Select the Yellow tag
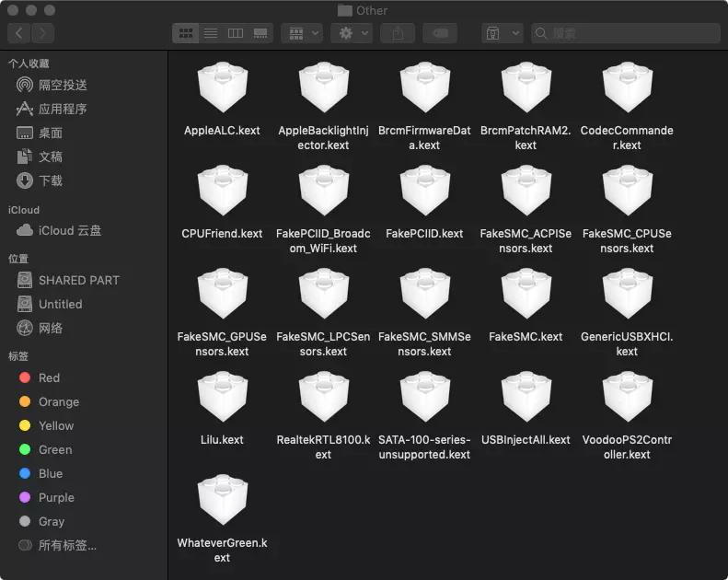728x580 pixels. (x=46, y=425)
